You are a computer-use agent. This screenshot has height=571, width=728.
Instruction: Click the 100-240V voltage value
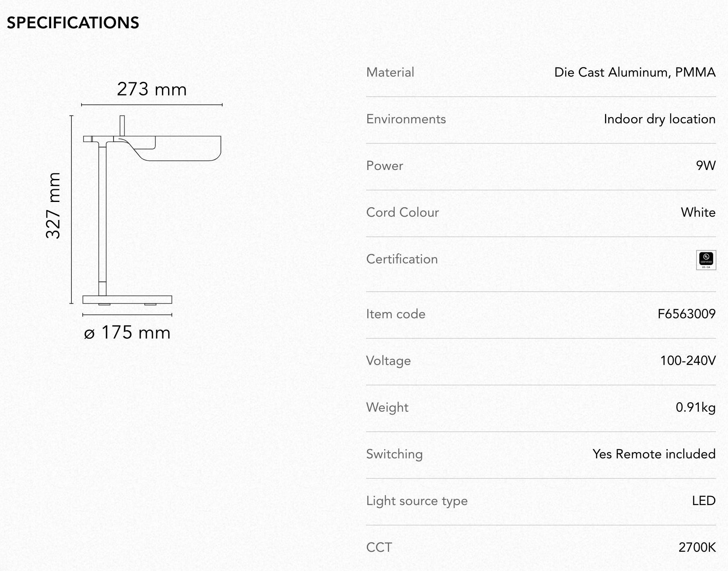point(688,360)
